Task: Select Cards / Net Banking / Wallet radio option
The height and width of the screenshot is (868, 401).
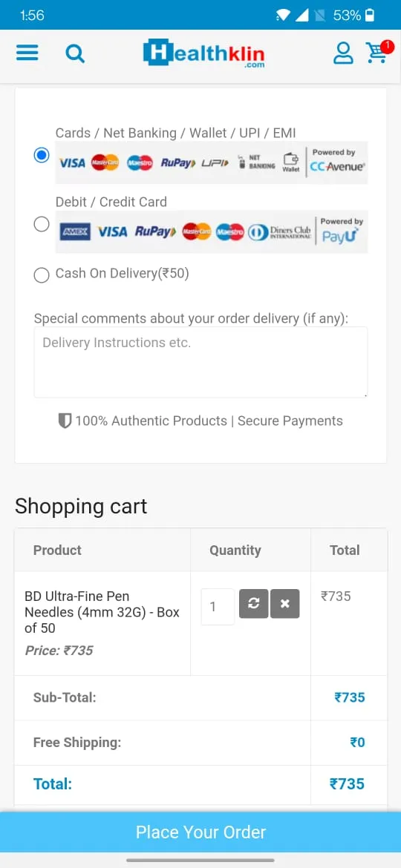Action: pos(42,155)
